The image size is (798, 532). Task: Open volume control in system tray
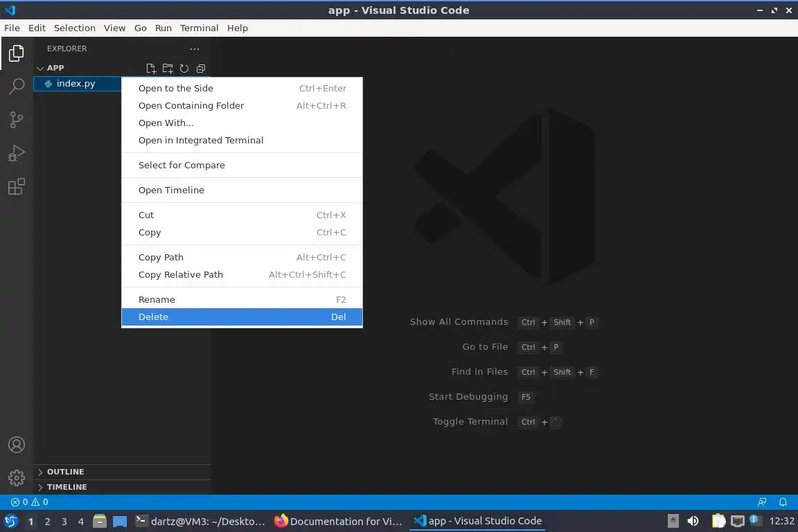pos(693,521)
